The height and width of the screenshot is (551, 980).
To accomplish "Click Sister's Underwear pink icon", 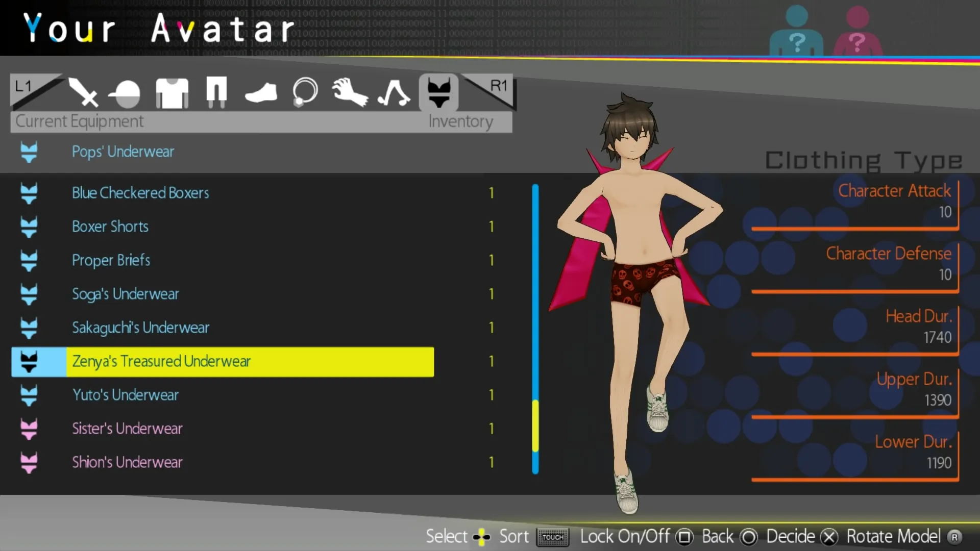I will pyautogui.click(x=29, y=429).
